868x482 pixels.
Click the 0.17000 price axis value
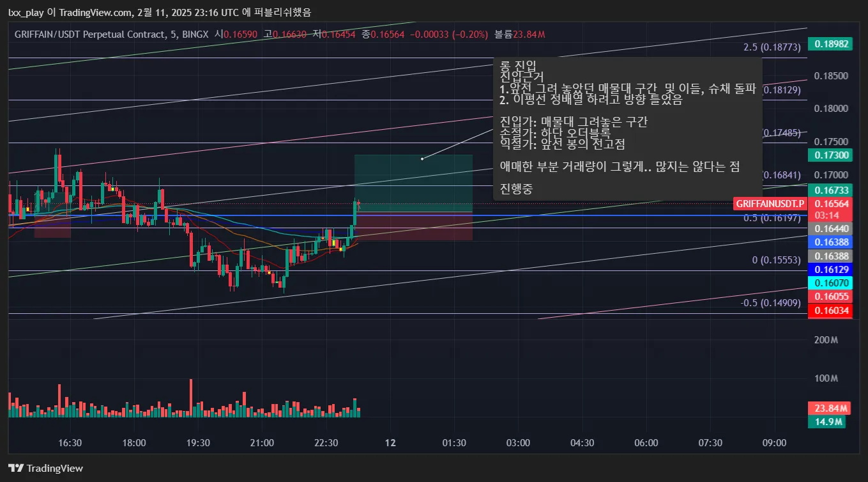[x=830, y=175]
